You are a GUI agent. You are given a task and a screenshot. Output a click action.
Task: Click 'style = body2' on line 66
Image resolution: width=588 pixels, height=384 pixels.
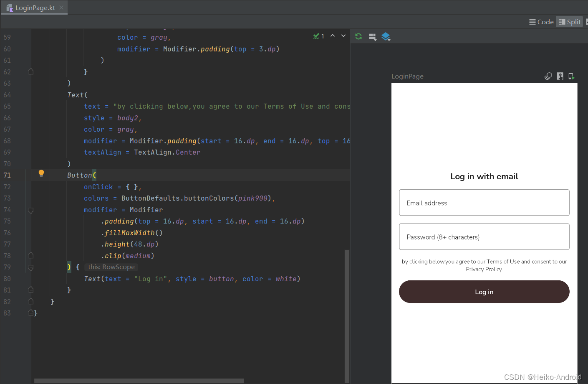click(x=111, y=118)
